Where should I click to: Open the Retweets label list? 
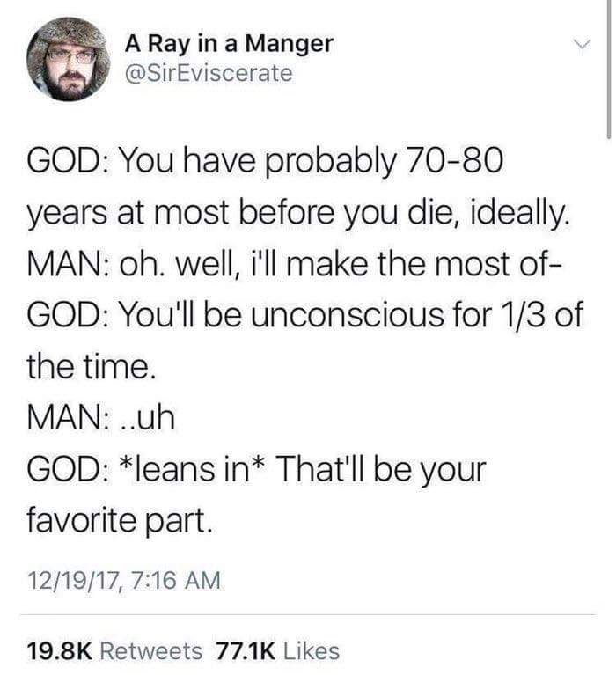pos(152,650)
